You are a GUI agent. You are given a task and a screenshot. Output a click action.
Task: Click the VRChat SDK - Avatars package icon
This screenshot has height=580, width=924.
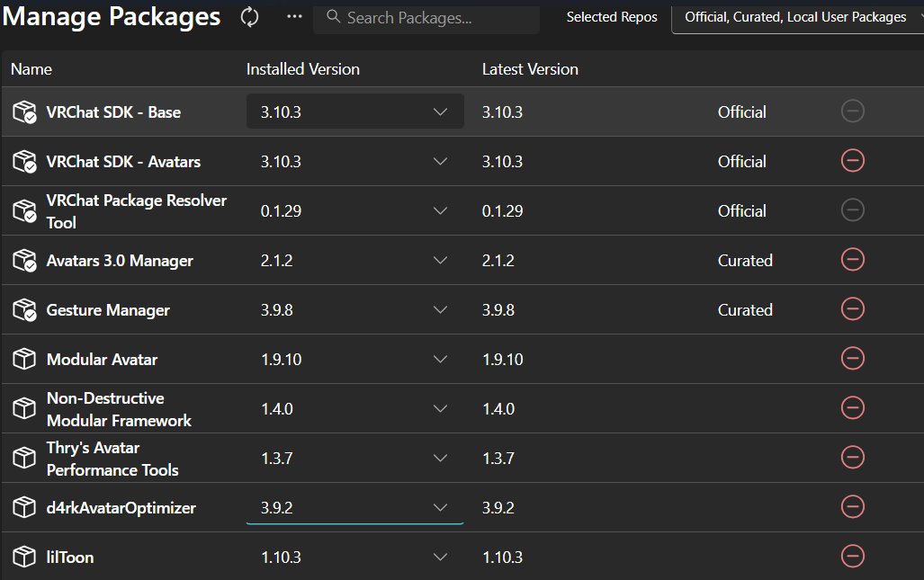(x=24, y=161)
